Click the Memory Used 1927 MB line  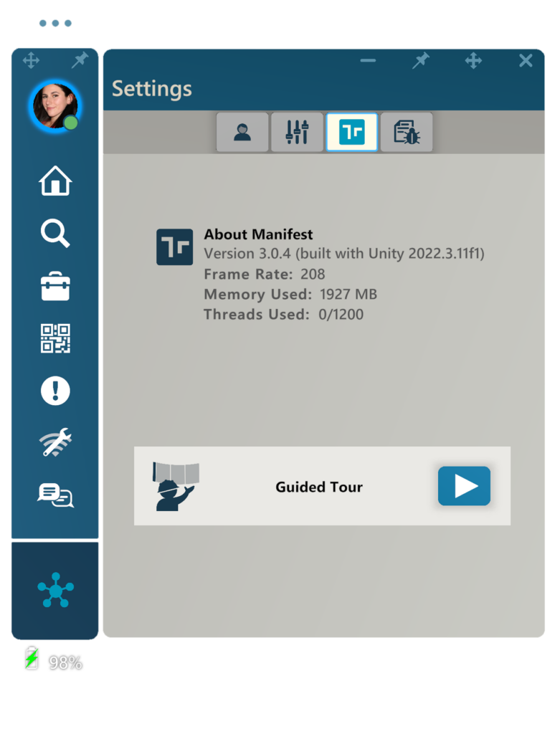pos(291,294)
